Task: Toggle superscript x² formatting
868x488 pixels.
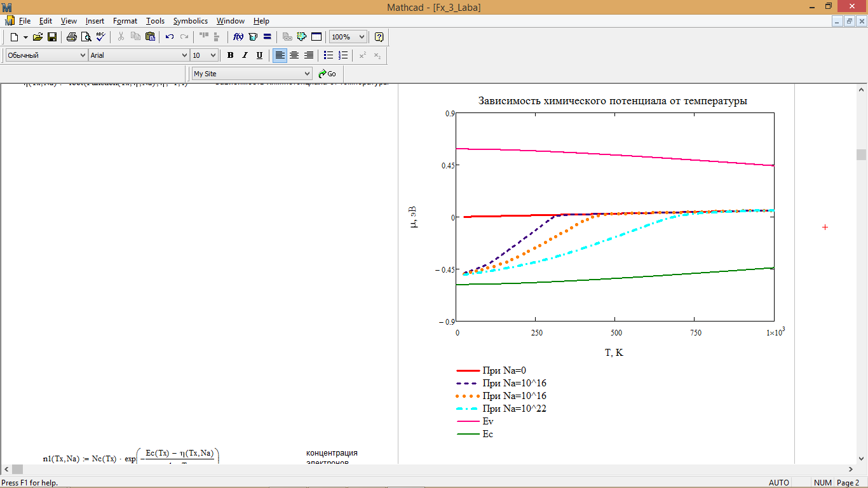Action: click(x=363, y=55)
